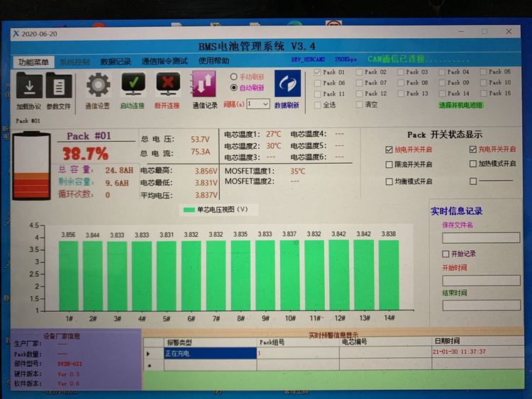
Task: Click the total current value 75.3A
Action: [200, 152]
